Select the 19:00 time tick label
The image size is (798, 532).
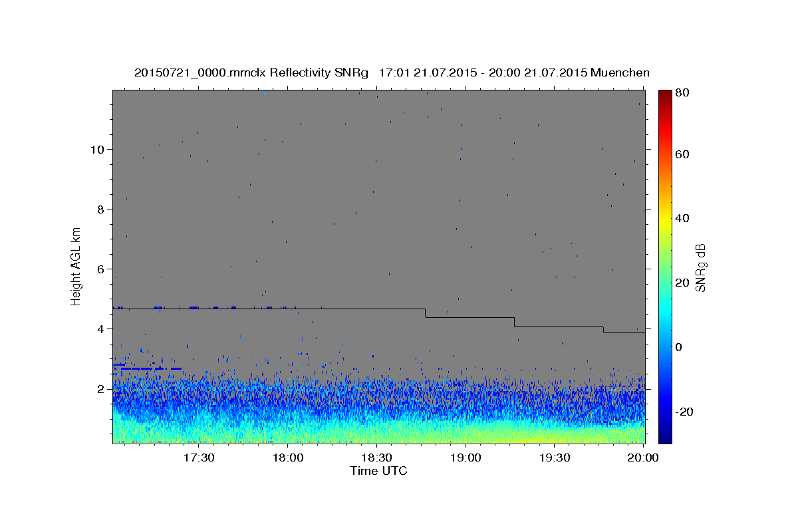click(x=465, y=458)
